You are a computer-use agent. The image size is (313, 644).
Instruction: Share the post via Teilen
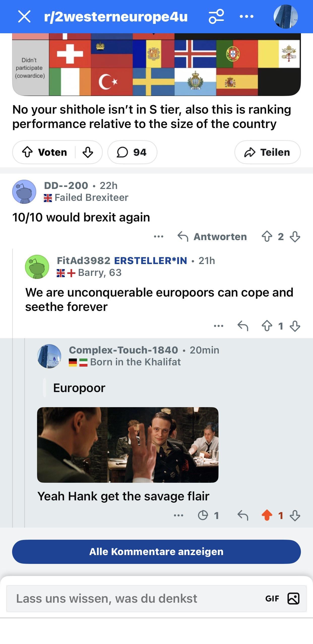(267, 152)
